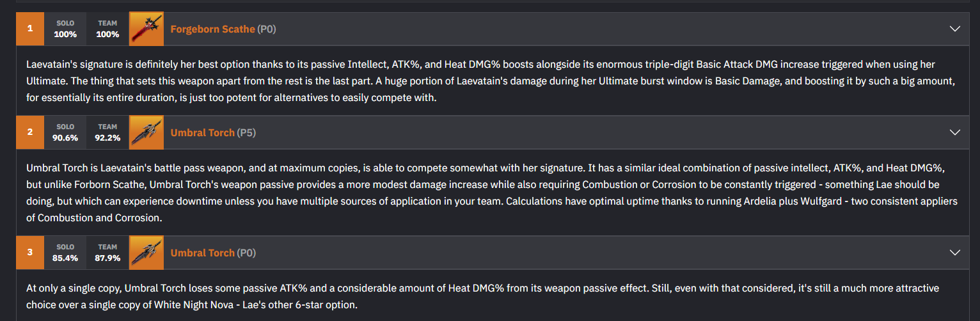
Task: Click the TEAM 87.9% score cell
Action: (107, 253)
